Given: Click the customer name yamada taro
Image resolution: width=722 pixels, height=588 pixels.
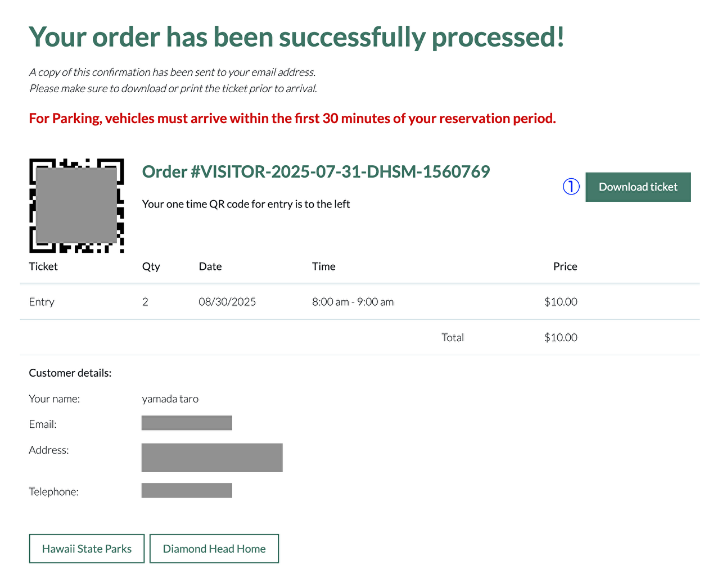Looking at the screenshot, I should pos(170,399).
